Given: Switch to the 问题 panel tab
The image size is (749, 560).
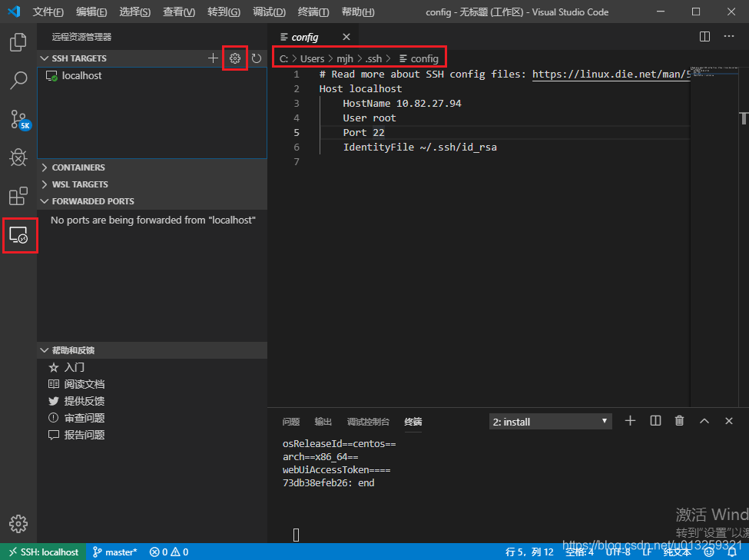Looking at the screenshot, I should (291, 422).
